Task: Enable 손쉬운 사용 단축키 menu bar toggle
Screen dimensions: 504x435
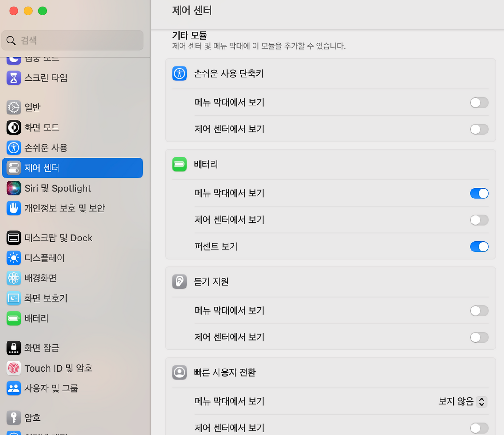Action: coord(479,103)
